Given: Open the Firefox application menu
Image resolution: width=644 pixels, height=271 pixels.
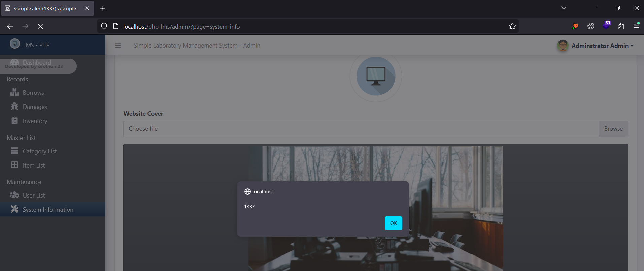Looking at the screenshot, I should tap(636, 26).
